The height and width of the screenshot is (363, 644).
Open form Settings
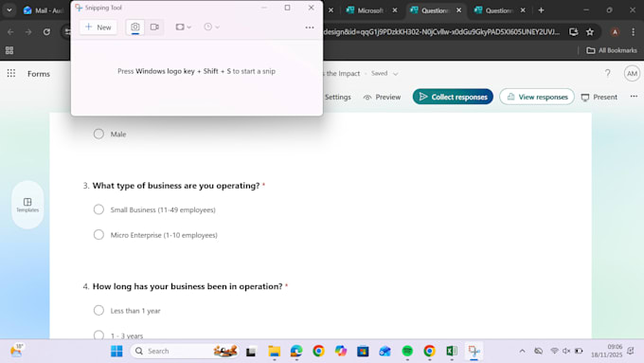tap(337, 97)
